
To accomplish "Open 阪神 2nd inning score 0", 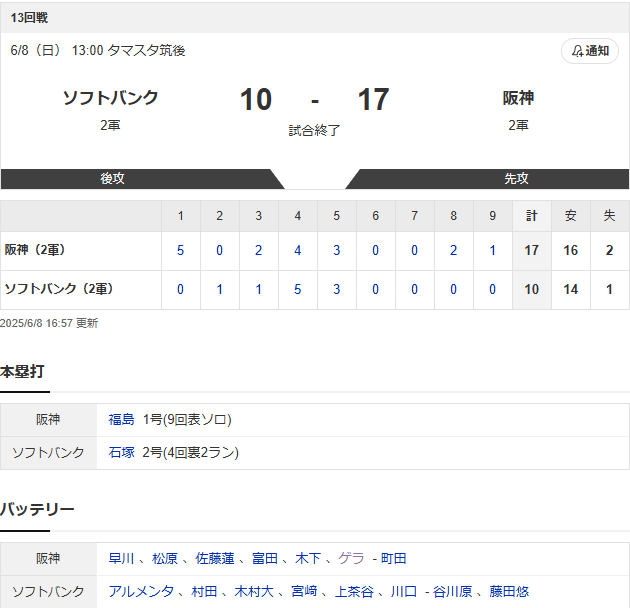I will tap(219, 250).
